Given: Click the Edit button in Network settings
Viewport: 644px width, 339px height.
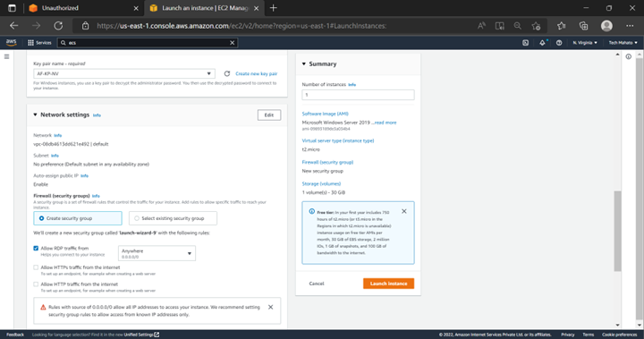Looking at the screenshot, I should point(269,115).
